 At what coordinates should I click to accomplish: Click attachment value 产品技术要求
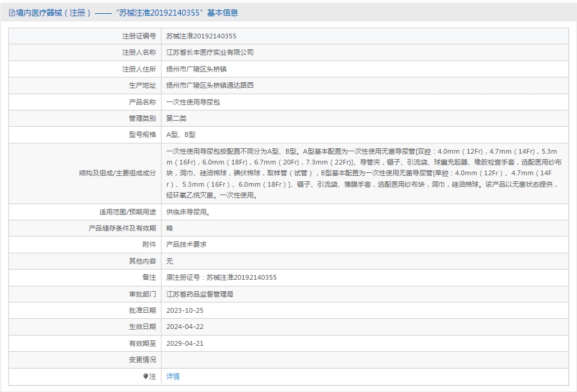pyautogui.click(x=186, y=244)
